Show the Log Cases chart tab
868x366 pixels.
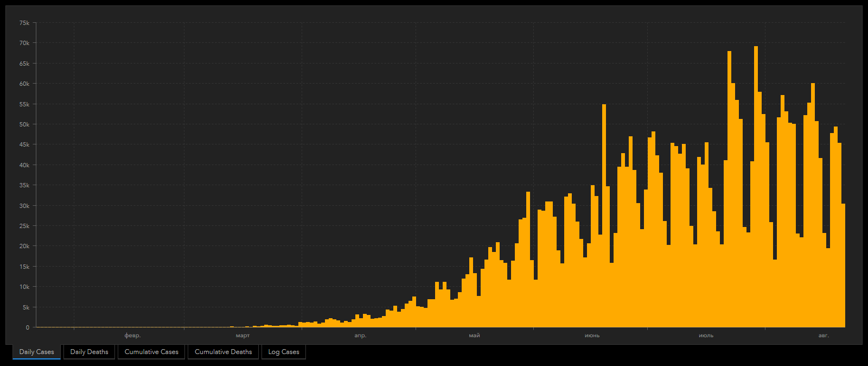283,352
